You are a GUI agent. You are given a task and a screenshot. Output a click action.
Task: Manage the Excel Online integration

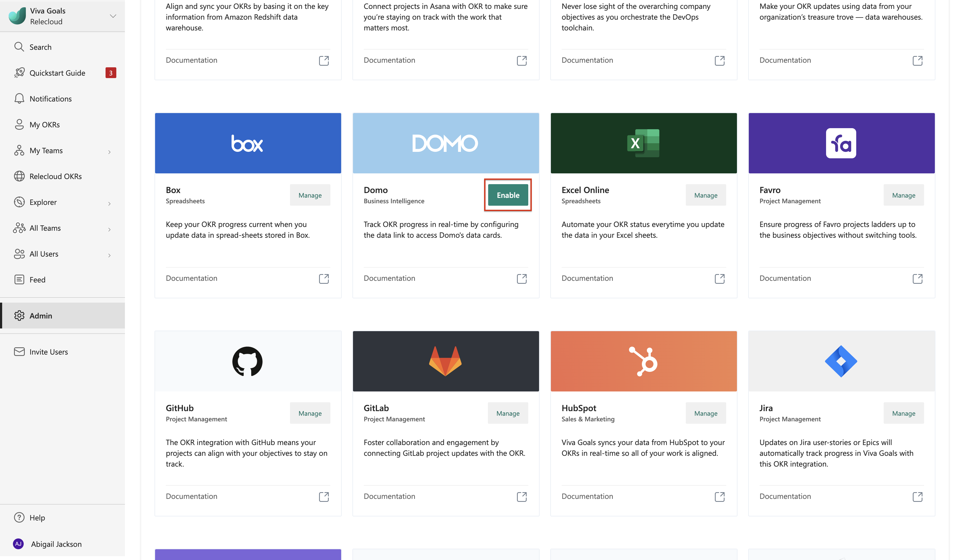pyautogui.click(x=706, y=195)
